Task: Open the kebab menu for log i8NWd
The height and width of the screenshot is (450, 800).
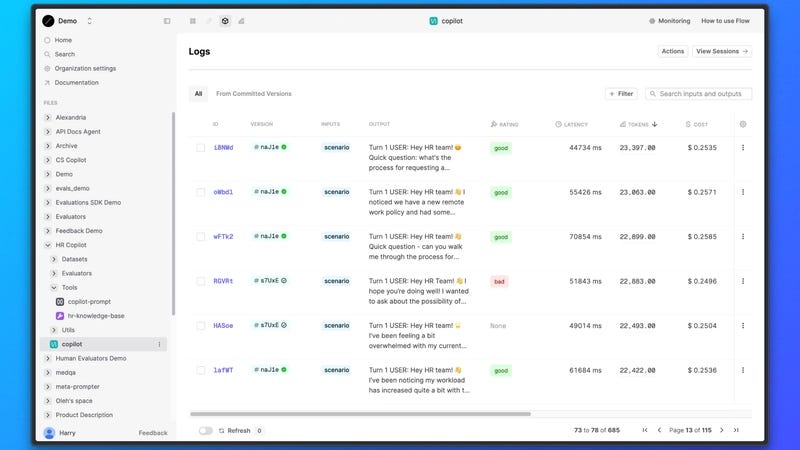Action: click(x=743, y=147)
